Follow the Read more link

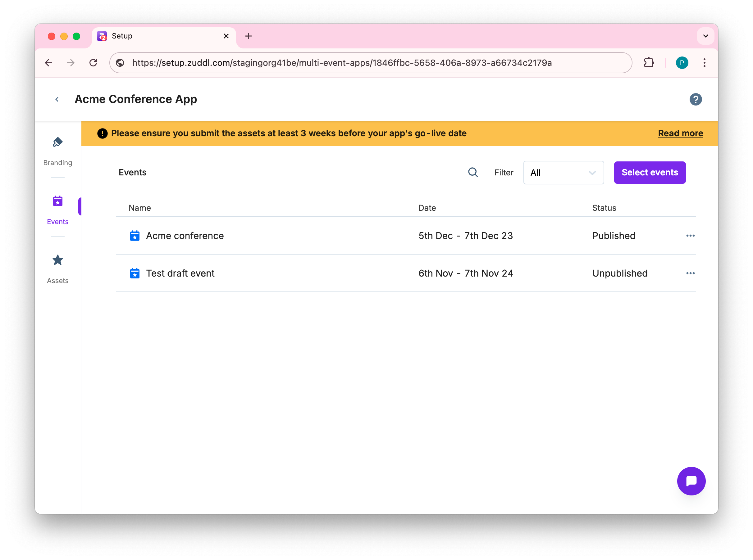pyautogui.click(x=680, y=133)
